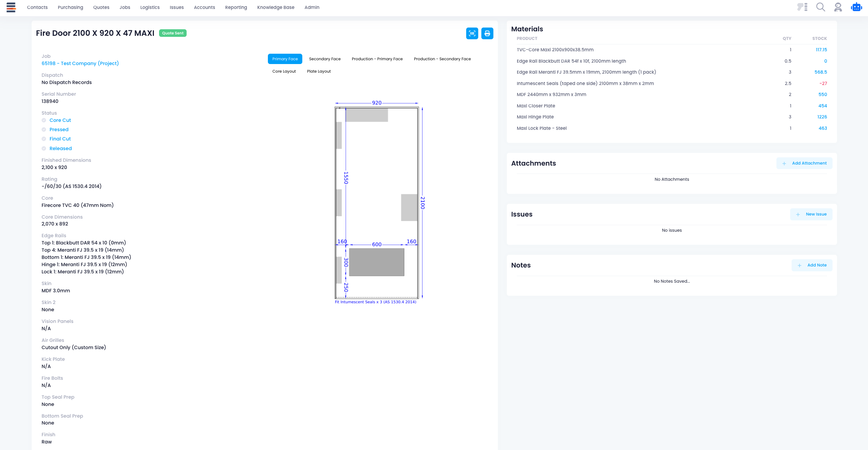
Task: Open stock value 568.5 for Meranti rail
Action: coord(820,72)
